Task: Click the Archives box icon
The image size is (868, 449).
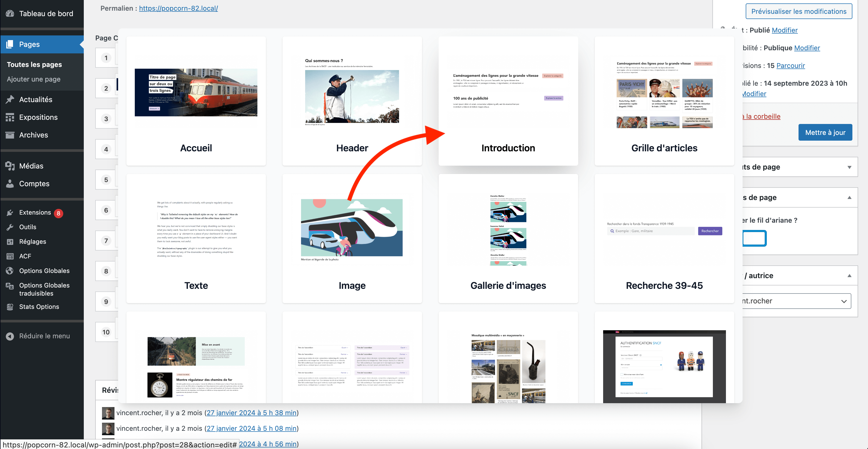Action: pos(10,135)
